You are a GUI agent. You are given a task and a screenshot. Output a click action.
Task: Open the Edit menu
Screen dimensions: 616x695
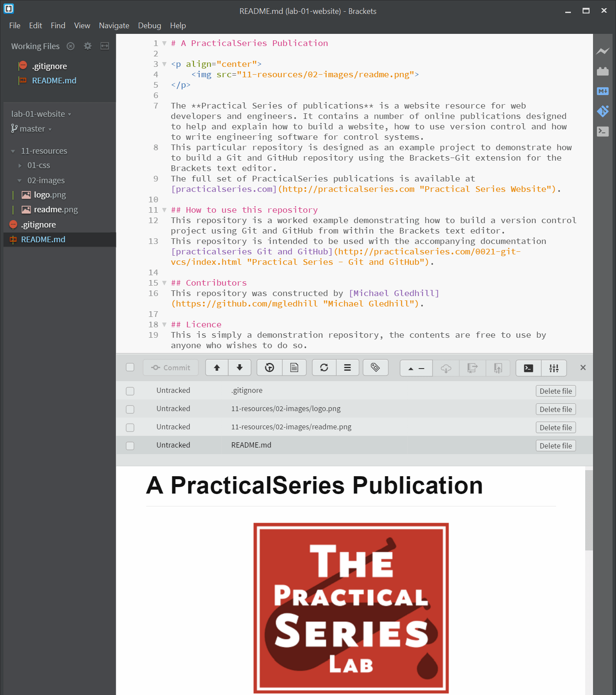[x=36, y=26]
